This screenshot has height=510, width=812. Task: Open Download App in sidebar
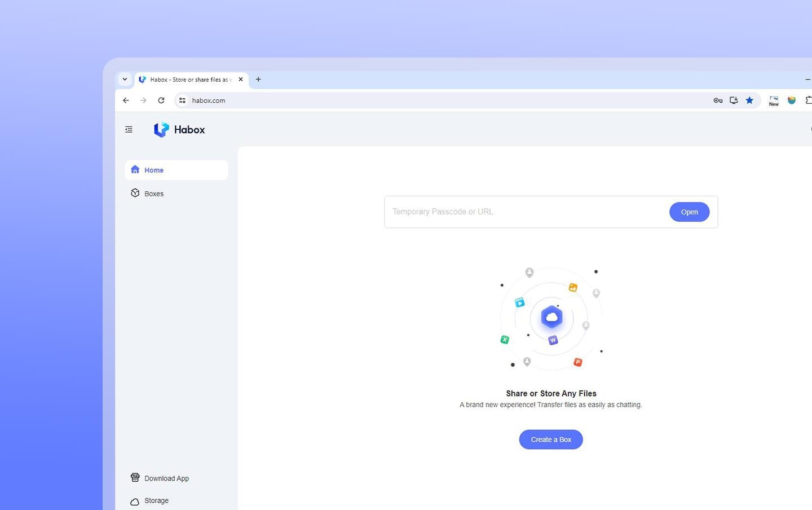(176, 478)
